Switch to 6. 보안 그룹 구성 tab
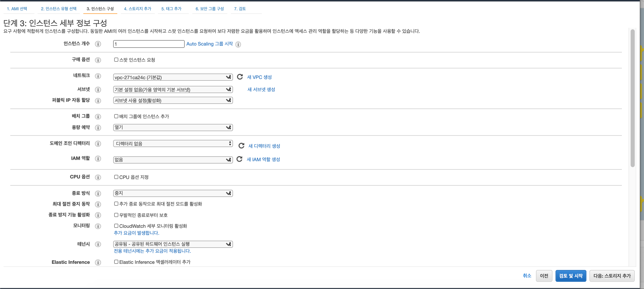The height and width of the screenshot is (289, 644). coord(209,9)
